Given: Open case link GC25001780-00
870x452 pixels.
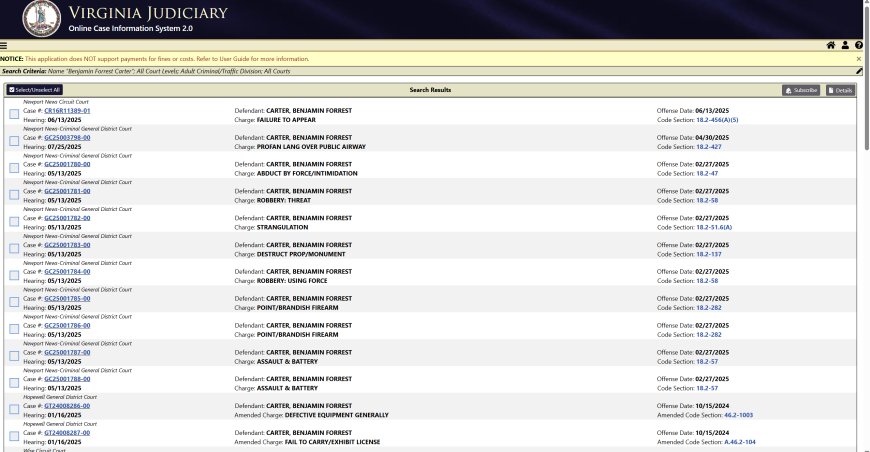Looking at the screenshot, I should (67, 164).
